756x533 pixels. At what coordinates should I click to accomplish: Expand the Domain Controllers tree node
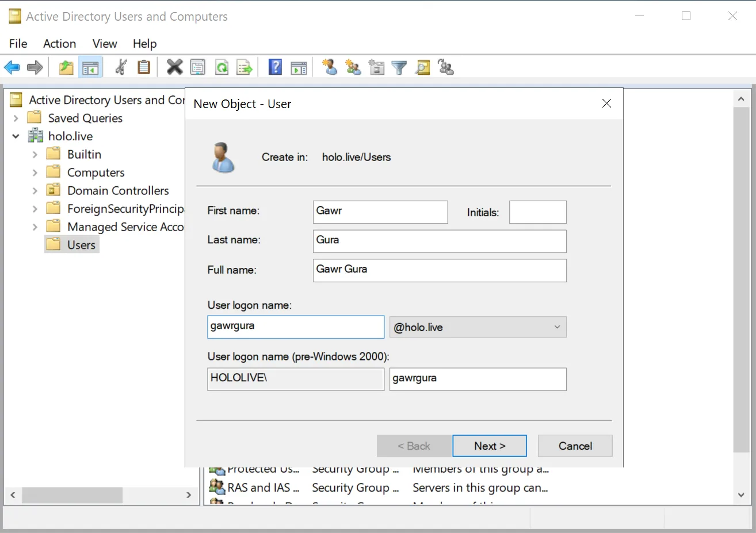tap(35, 191)
